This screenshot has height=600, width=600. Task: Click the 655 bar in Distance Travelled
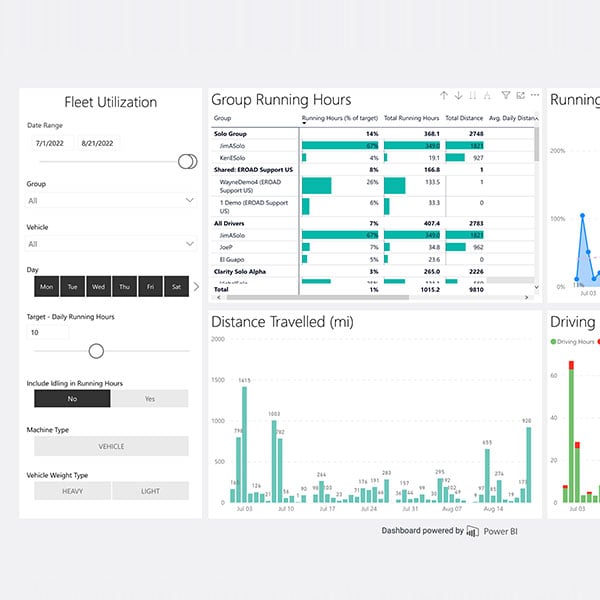pyautogui.click(x=487, y=476)
